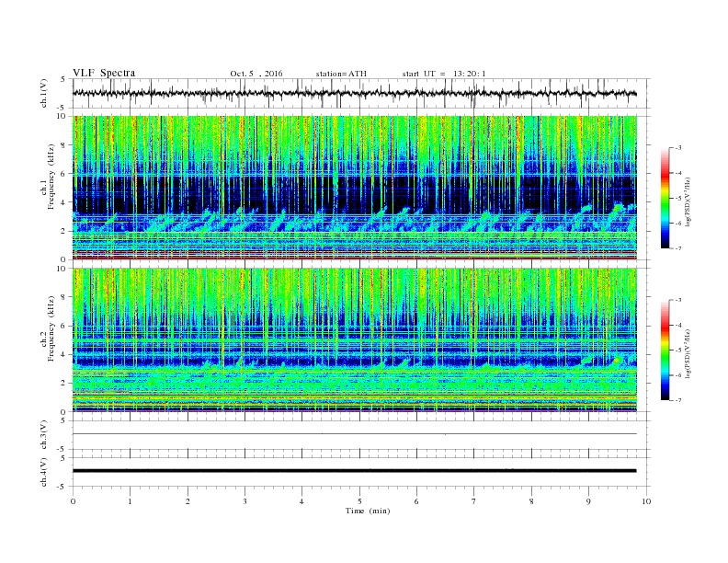Click the "5" minute tick on time axis
The width and height of the screenshot is (728, 563).
pyautogui.click(x=359, y=501)
